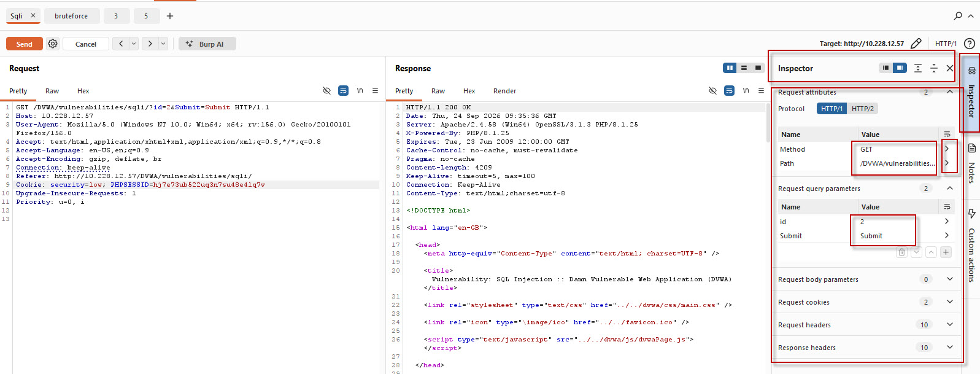The height and width of the screenshot is (374, 980).
Task: Collapse the Repeater tab bar chevron
Action: (971, 16)
